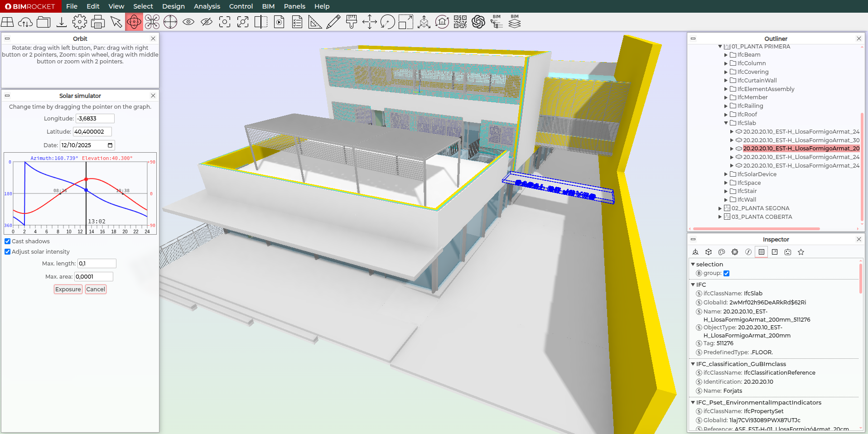
Task: Disable Adjust solar intensity option
Action: point(8,252)
